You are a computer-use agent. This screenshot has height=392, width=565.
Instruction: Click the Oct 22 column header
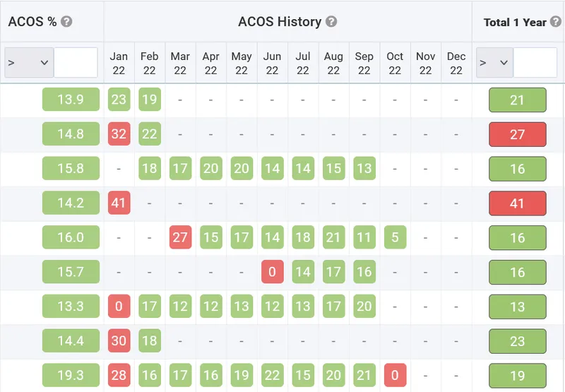click(x=395, y=63)
